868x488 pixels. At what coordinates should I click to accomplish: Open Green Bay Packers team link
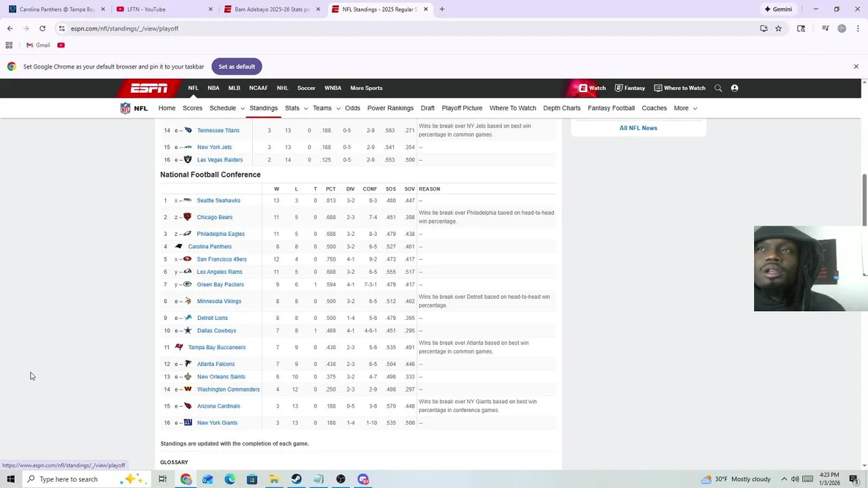point(220,285)
